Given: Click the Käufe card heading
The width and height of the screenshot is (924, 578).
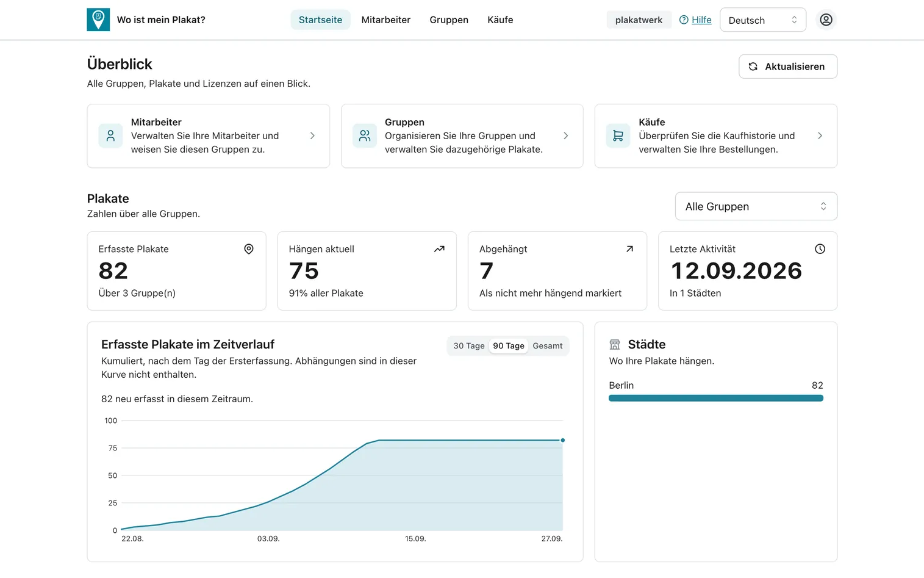Looking at the screenshot, I should [652, 122].
